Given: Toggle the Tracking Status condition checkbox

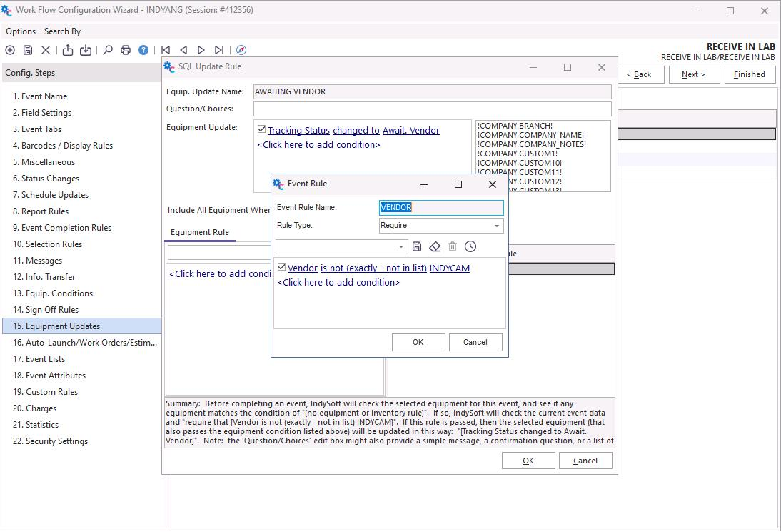Looking at the screenshot, I should pyautogui.click(x=262, y=130).
